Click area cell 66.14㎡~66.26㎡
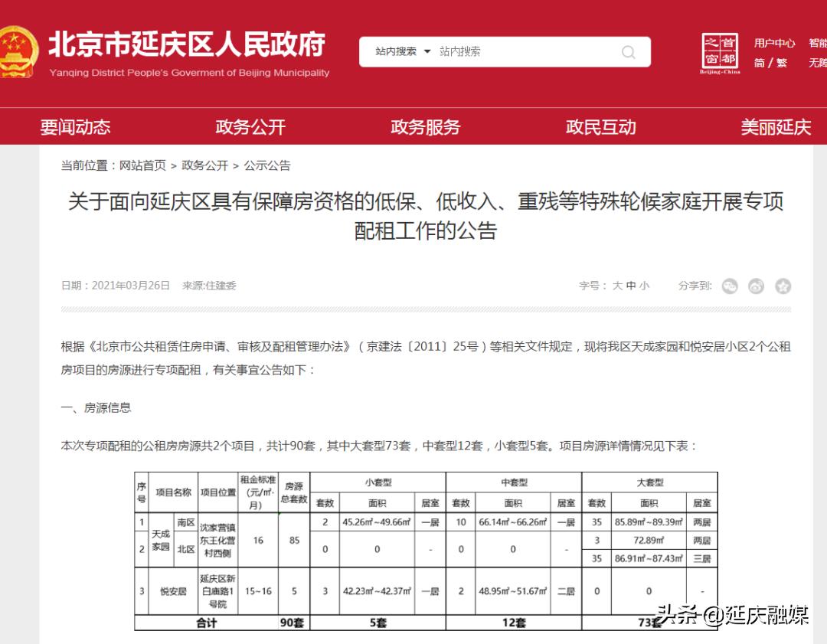The image size is (827, 644). tap(512, 522)
